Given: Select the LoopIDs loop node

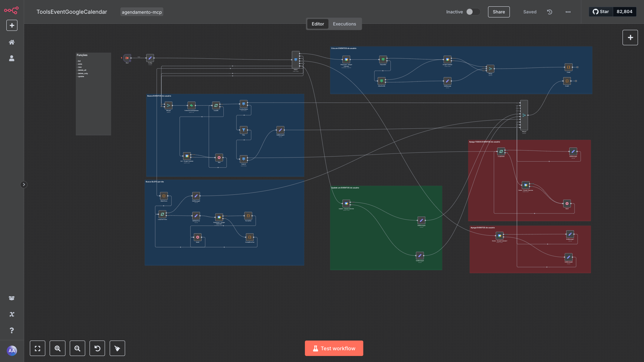Looking at the screenshot, I should click(216, 106).
